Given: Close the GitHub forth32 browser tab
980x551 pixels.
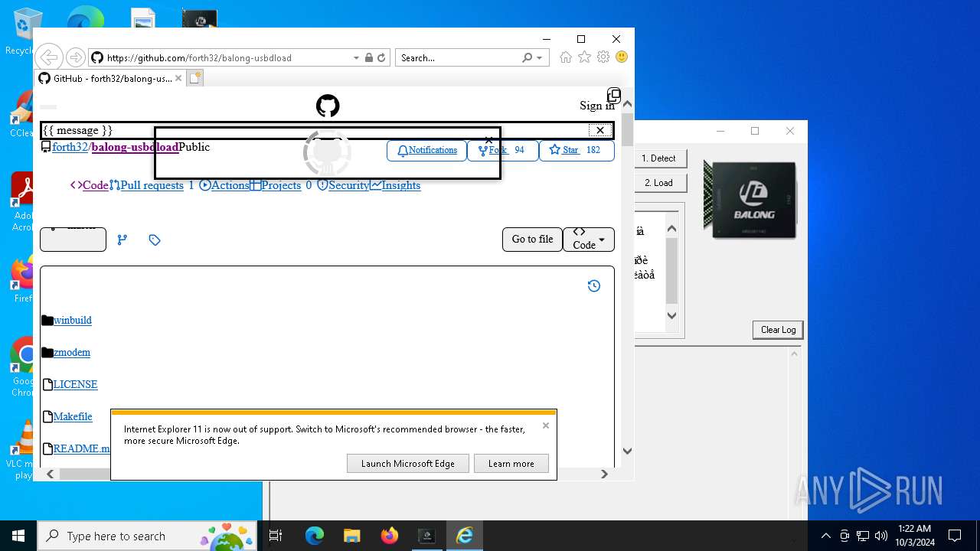Looking at the screenshot, I should pos(178,78).
